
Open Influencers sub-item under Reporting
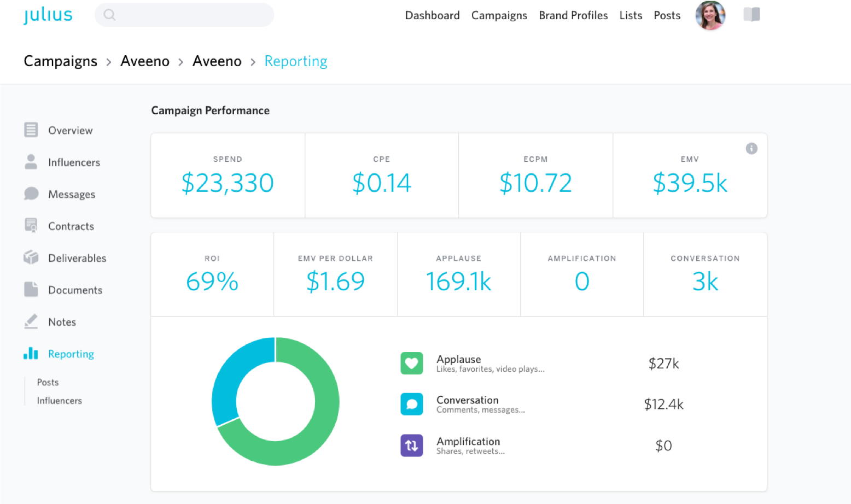tap(59, 401)
